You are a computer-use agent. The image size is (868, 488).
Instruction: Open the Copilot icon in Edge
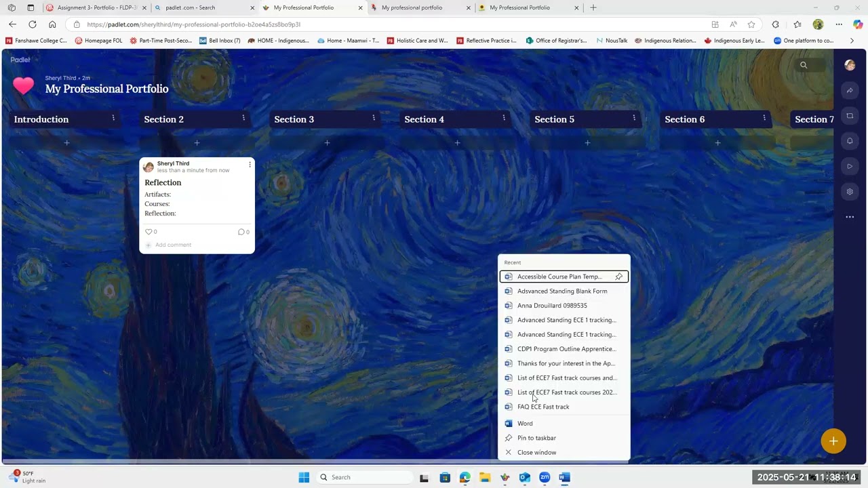click(858, 24)
